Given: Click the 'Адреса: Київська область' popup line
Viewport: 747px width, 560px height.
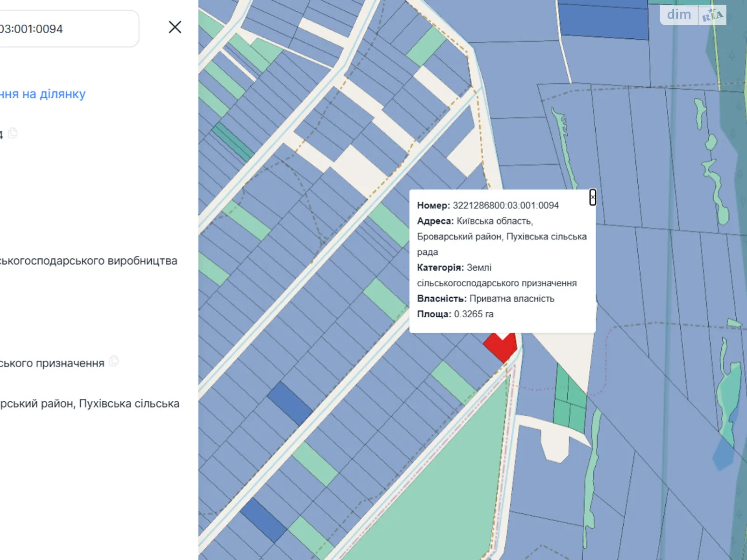Looking at the screenshot, I should click(474, 221).
